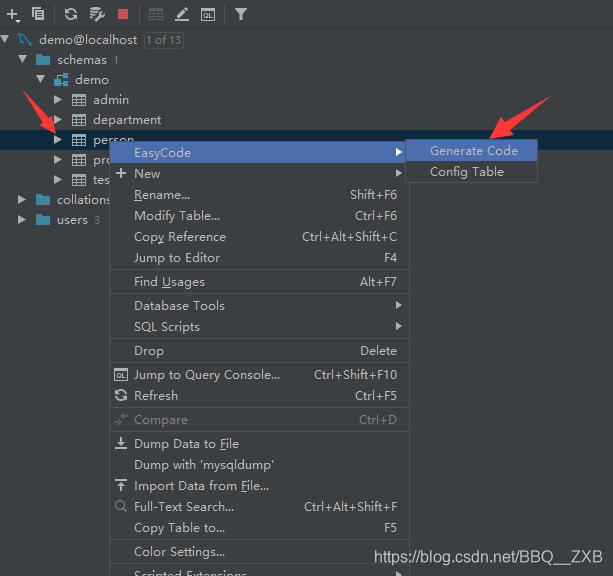
Task: Choose Jump to Editor
Action: pyautogui.click(x=259, y=258)
